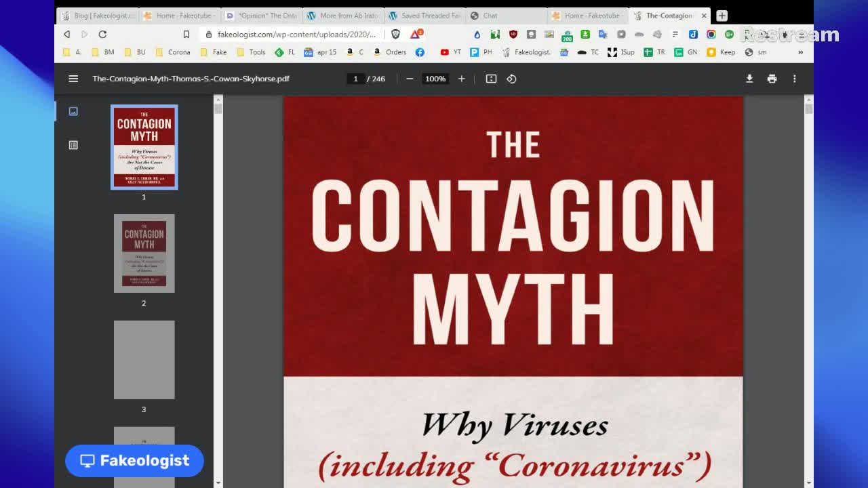Click the 100% zoom level field
The height and width of the screenshot is (488, 868).
click(x=435, y=79)
